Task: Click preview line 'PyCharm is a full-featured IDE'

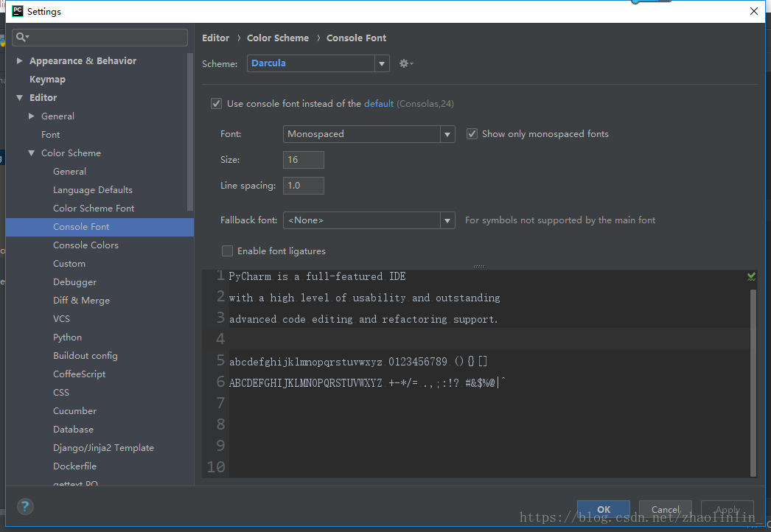Action: click(x=317, y=276)
